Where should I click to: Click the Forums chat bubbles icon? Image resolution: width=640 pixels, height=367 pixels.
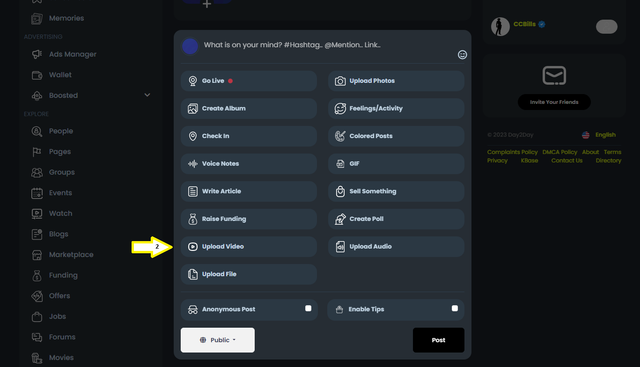[37, 337]
